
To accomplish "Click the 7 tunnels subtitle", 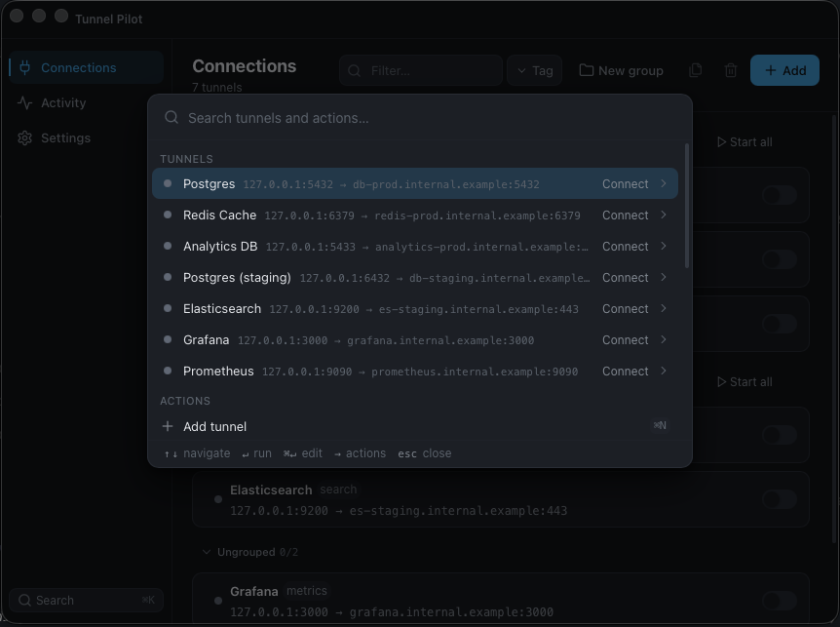I will click(217, 88).
